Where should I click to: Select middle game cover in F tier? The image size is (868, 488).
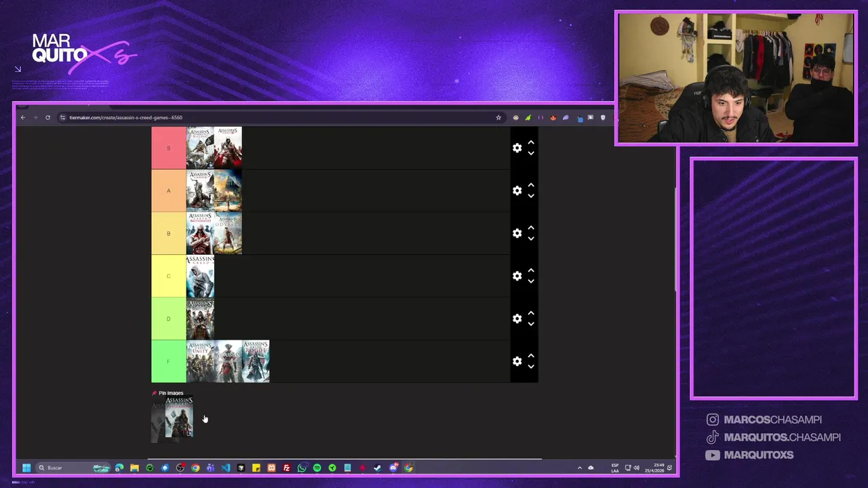pos(228,361)
